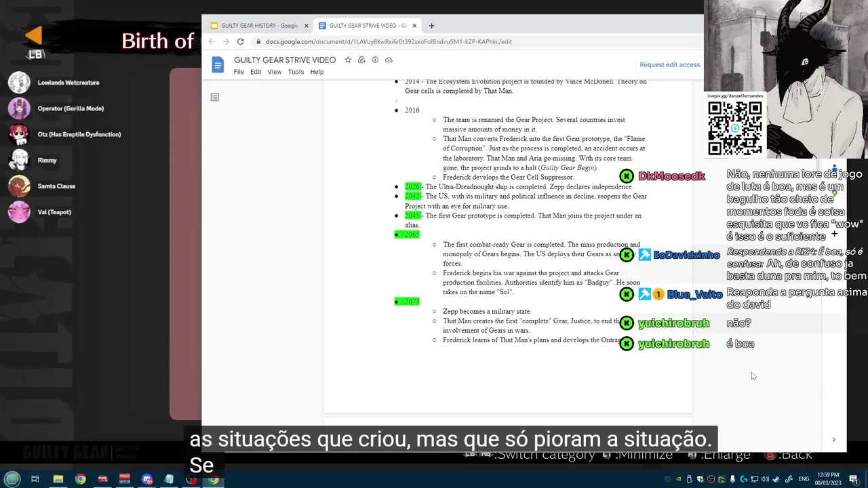The height and width of the screenshot is (488, 868).
Task: Select the orange back arrow in game
Action: (34, 36)
